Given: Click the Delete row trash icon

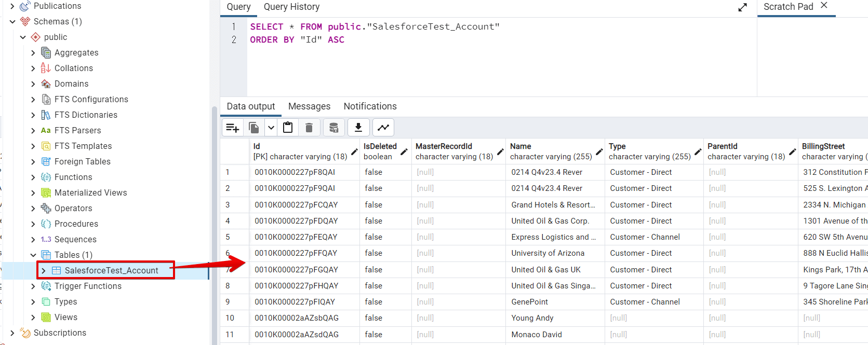Looking at the screenshot, I should click(x=309, y=128).
